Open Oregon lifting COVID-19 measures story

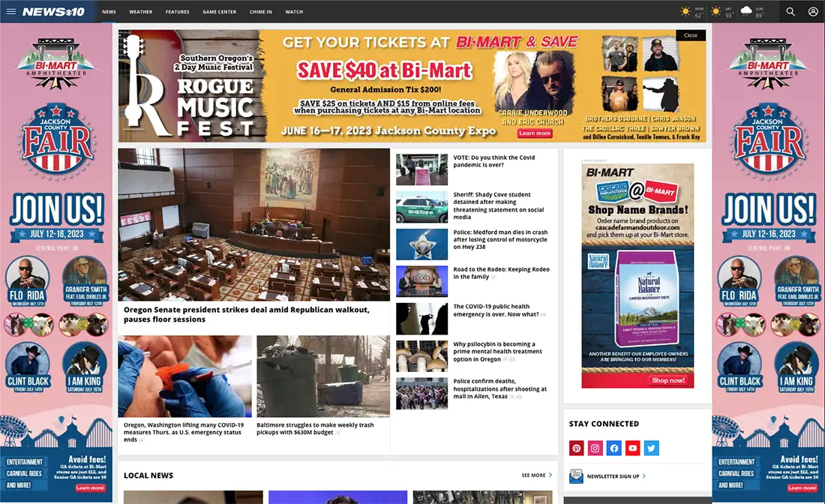point(184,432)
